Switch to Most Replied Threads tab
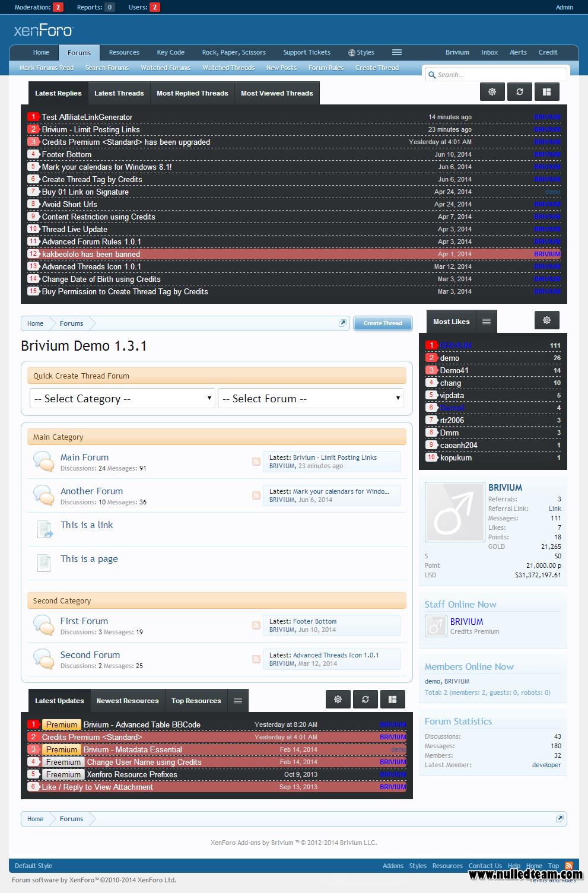The width and height of the screenshot is (588, 893). point(192,93)
